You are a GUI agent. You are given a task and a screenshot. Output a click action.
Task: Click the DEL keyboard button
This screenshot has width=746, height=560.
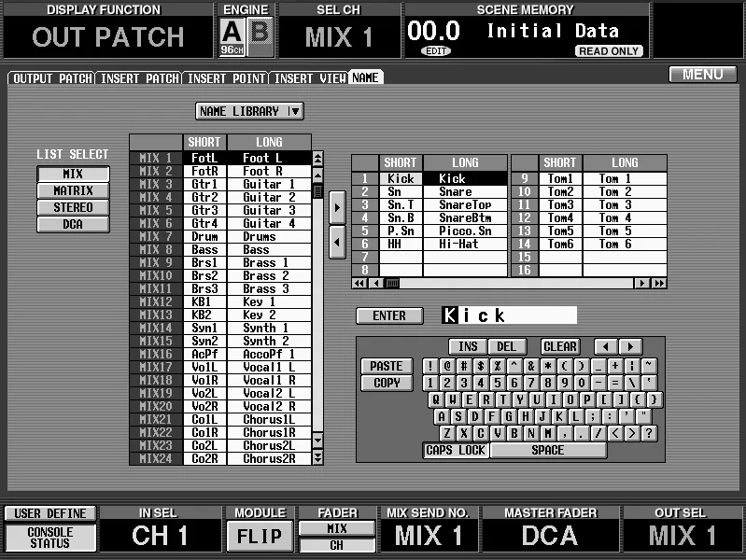[x=506, y=346]
